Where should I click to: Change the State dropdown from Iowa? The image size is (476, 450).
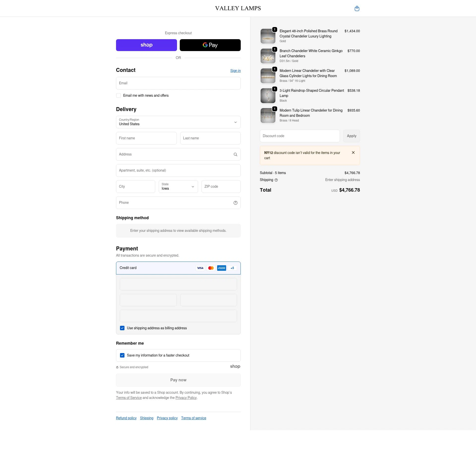click(x=178, y=186)
